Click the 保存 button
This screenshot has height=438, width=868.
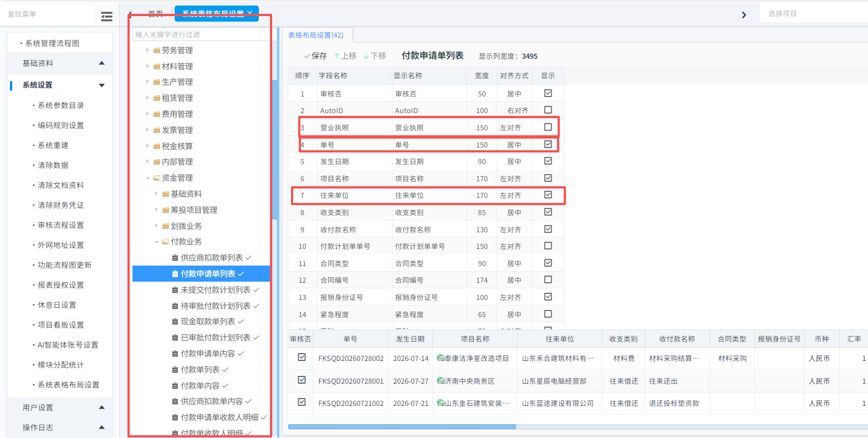tap(315, 56)
